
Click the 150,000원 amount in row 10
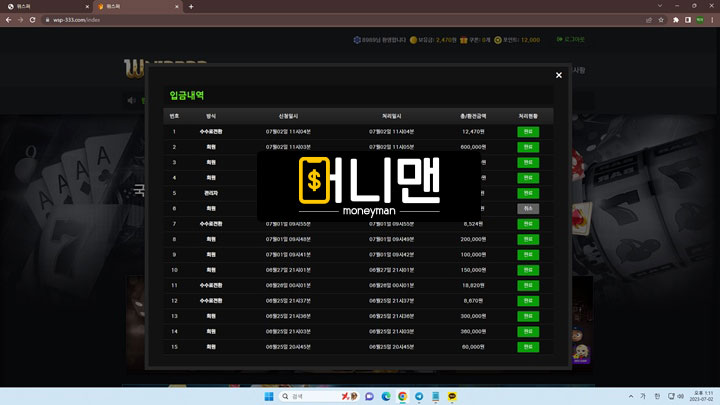[473, 270]
